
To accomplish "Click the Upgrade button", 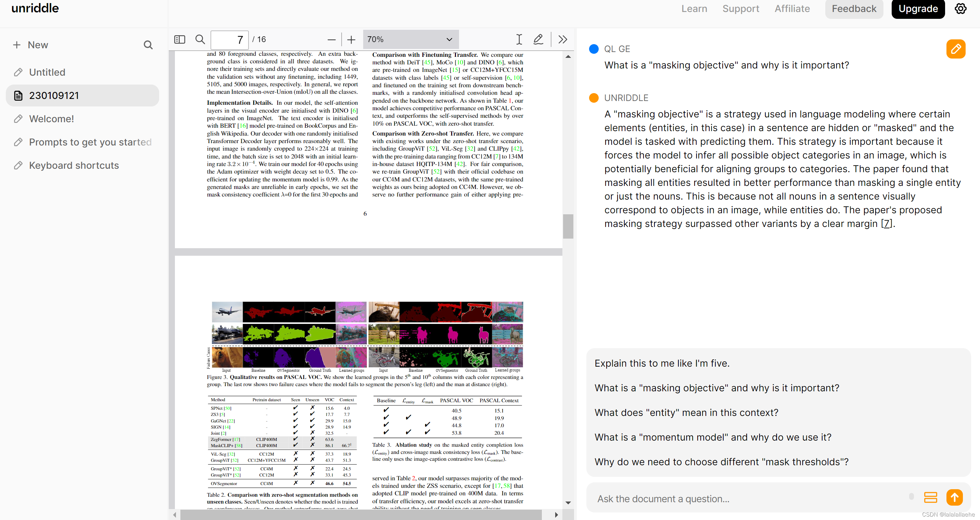I will 918,9.
